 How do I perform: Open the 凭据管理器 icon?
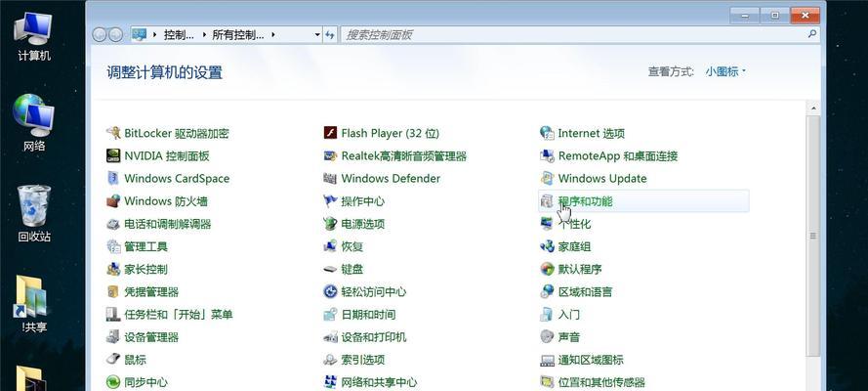(113, 292)
